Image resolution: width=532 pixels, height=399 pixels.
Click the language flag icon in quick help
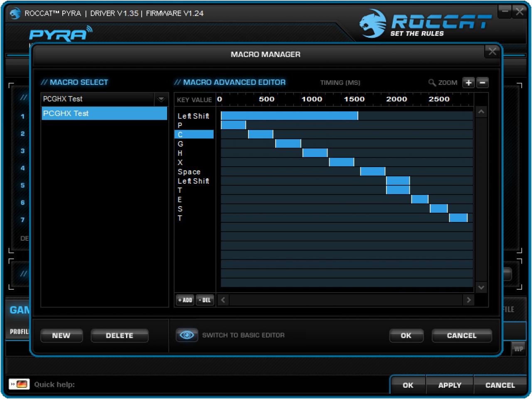19,384
